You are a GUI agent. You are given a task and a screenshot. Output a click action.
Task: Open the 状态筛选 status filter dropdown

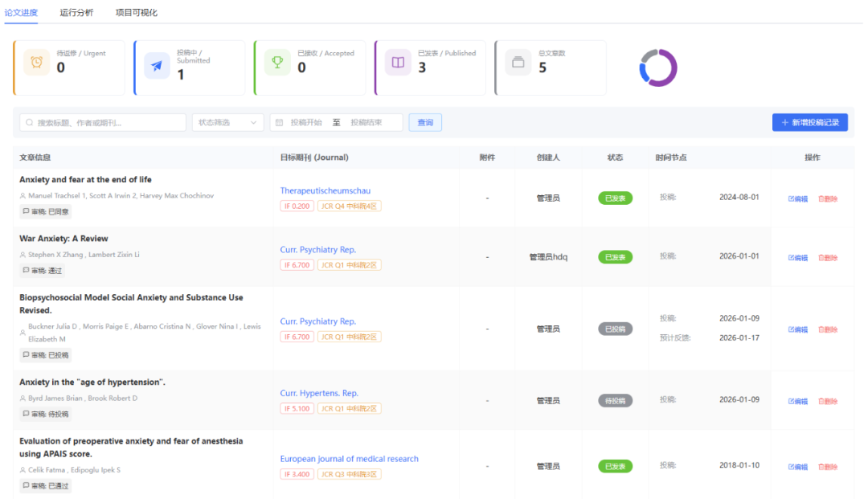[x=228, y=123]
